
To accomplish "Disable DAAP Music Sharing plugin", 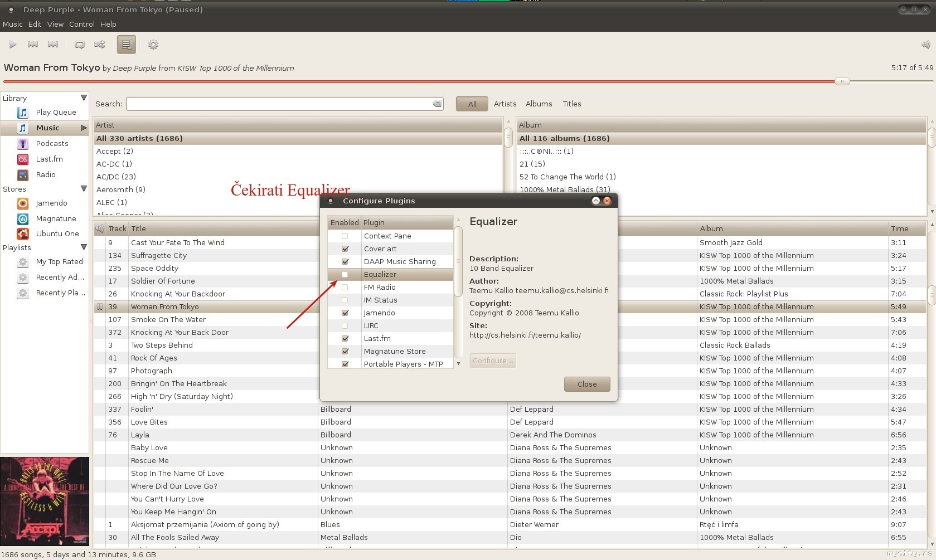I will [x=345, y=261].
